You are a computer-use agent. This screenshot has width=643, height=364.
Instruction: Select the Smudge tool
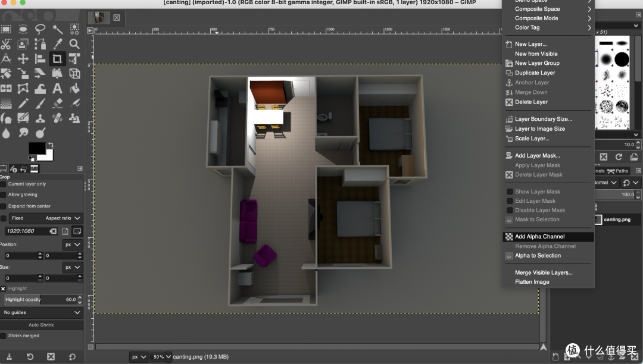click(x=23, y=133)
